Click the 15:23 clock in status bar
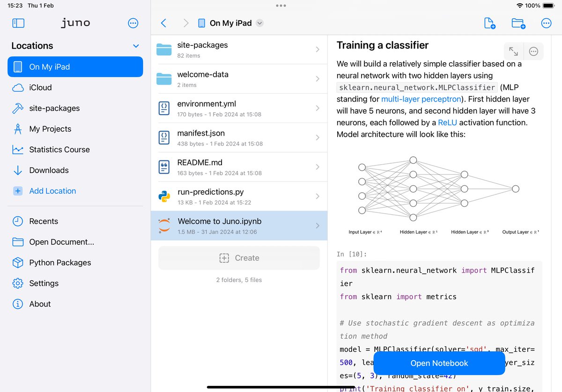This screenshot has width=562, height=392. (x=15, y=6)
